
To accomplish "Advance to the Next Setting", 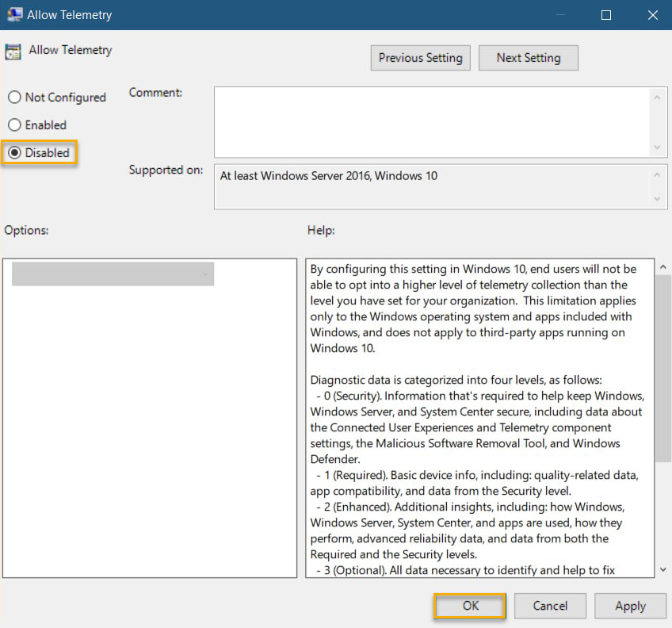I will pos(528,57).
